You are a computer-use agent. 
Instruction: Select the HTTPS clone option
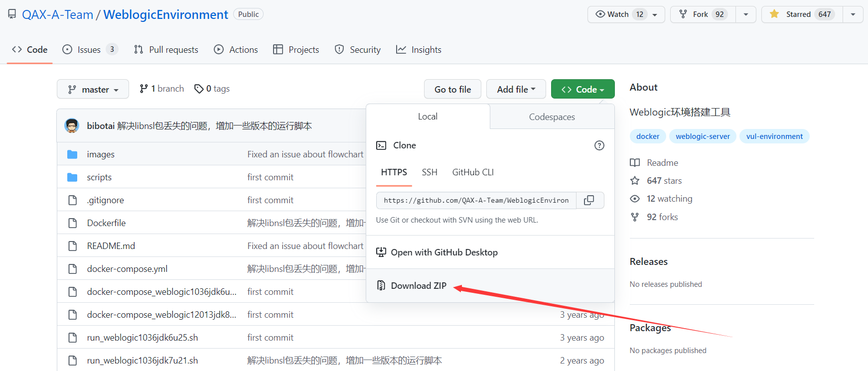[394, 172]
